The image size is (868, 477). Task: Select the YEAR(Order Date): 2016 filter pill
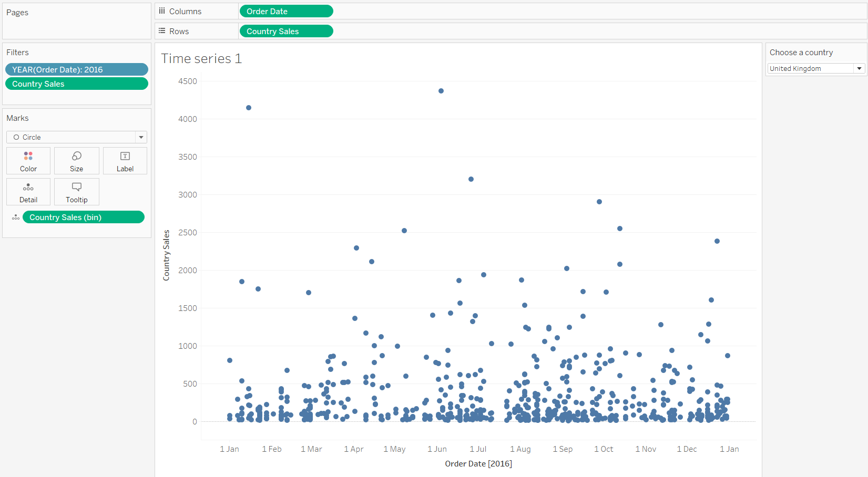77,69
